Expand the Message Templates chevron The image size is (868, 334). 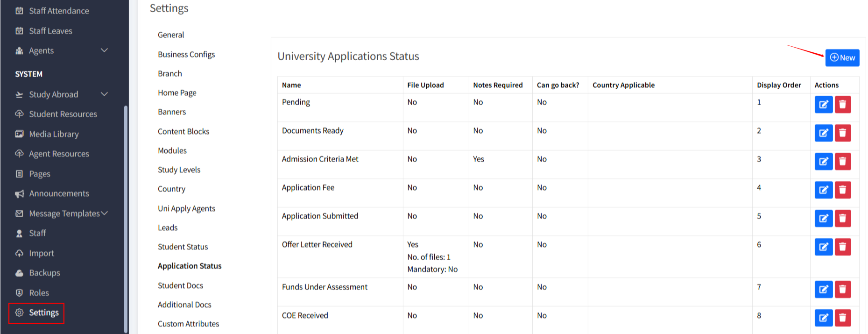click(x=104, y=213)
